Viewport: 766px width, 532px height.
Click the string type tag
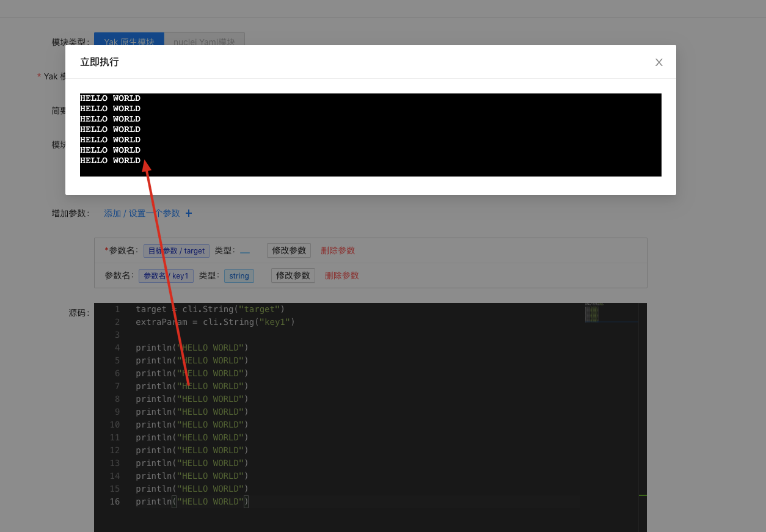239,276
